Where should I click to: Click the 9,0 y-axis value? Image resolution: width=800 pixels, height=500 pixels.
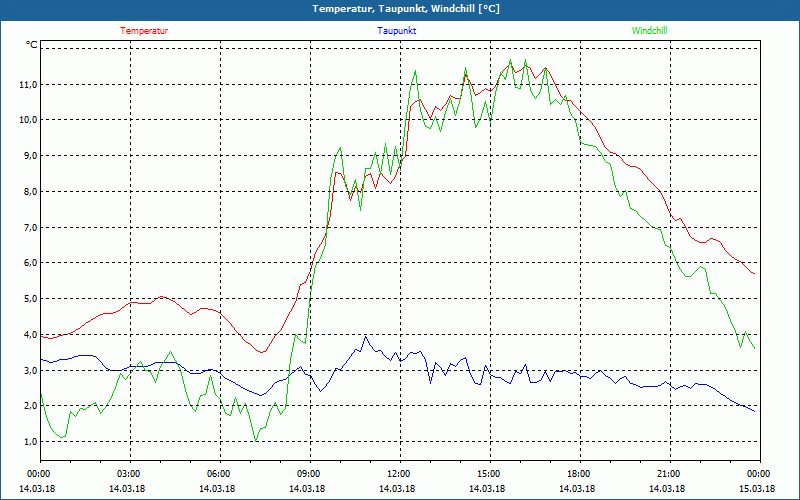pyautogui.click(x=30, y=156)
